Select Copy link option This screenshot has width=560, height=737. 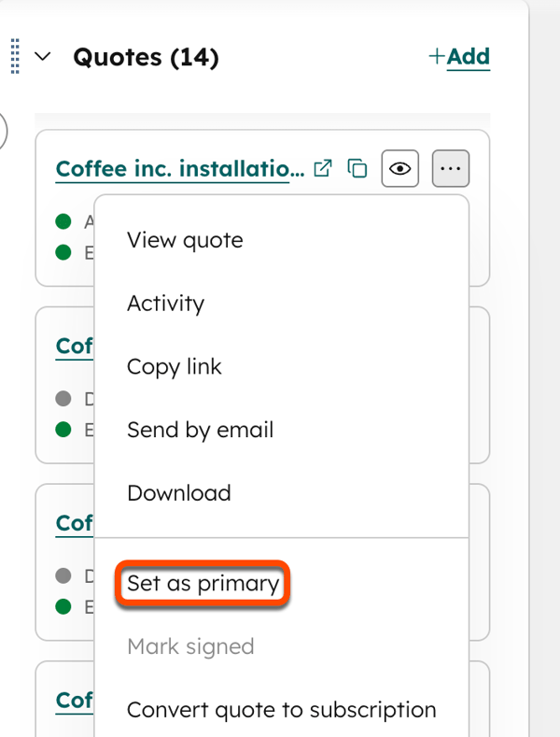point(282,366)
